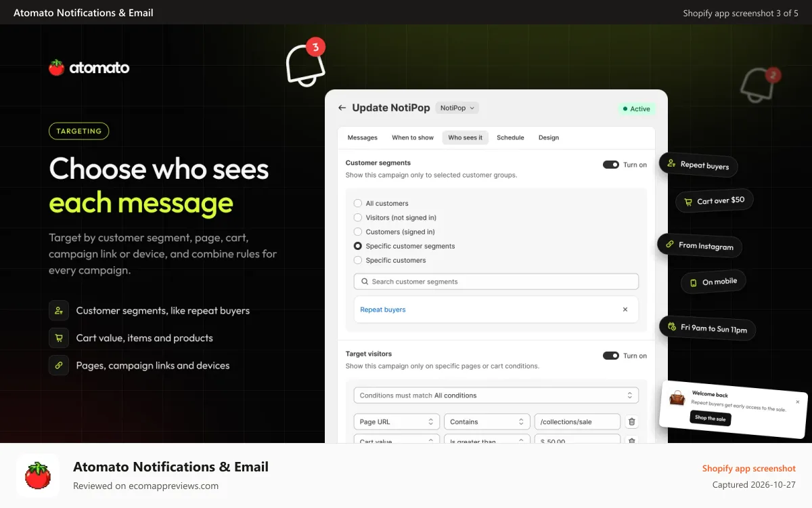This screenshot has height=508, width=812.
Task: Click the Shop the sale button
Action: (710, 418)
